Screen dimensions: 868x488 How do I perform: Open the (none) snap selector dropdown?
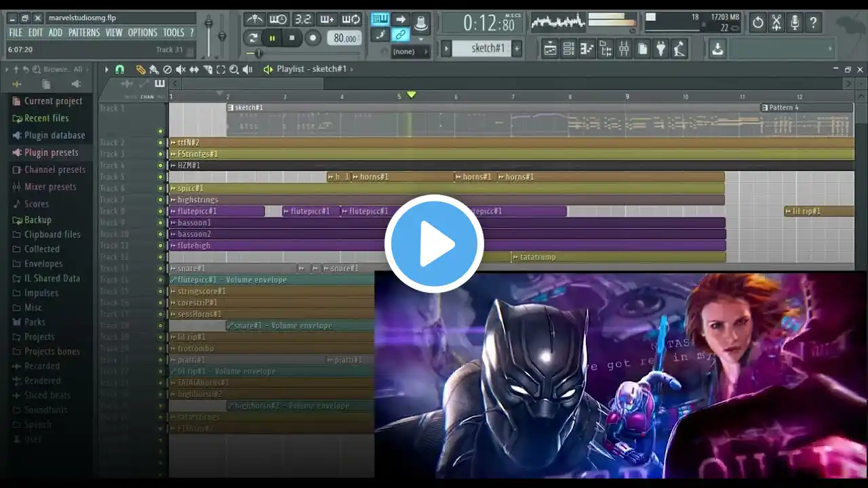(411, 52)
